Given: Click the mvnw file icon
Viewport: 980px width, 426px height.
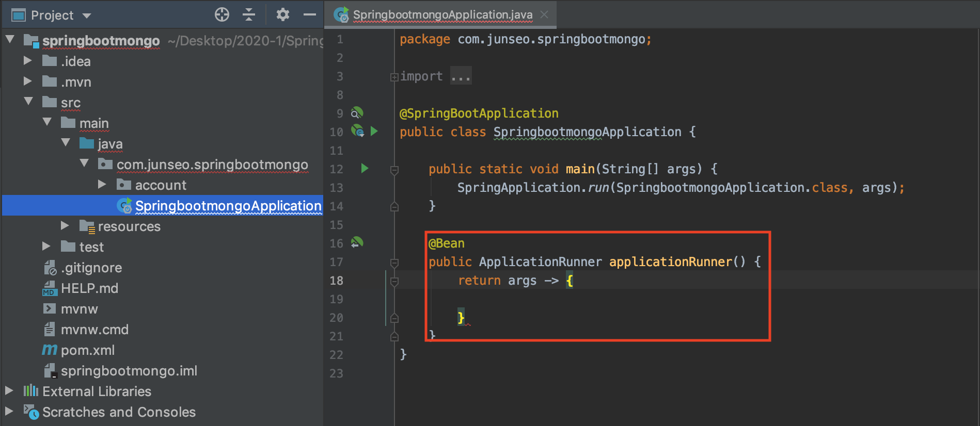Looking at the screenshot, I should tap(50, 309).
